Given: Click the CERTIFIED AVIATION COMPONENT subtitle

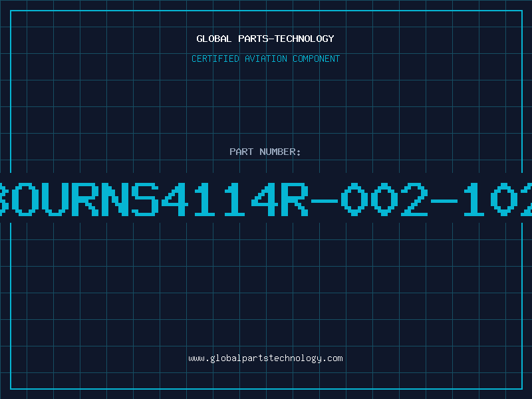Looking at the screenshot, I should tap(265, 59).
